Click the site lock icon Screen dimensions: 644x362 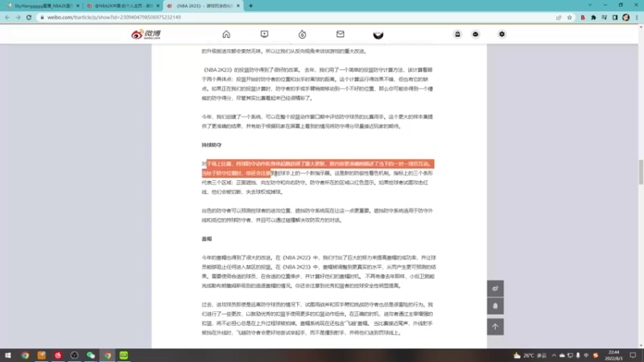pyautogui.click(x=42, y=17)
